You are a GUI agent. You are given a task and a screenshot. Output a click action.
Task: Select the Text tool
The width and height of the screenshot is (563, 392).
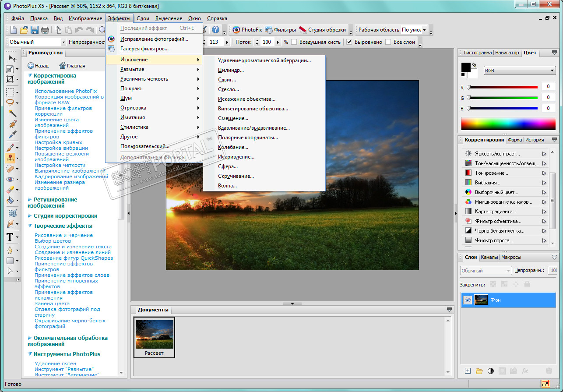10,237
